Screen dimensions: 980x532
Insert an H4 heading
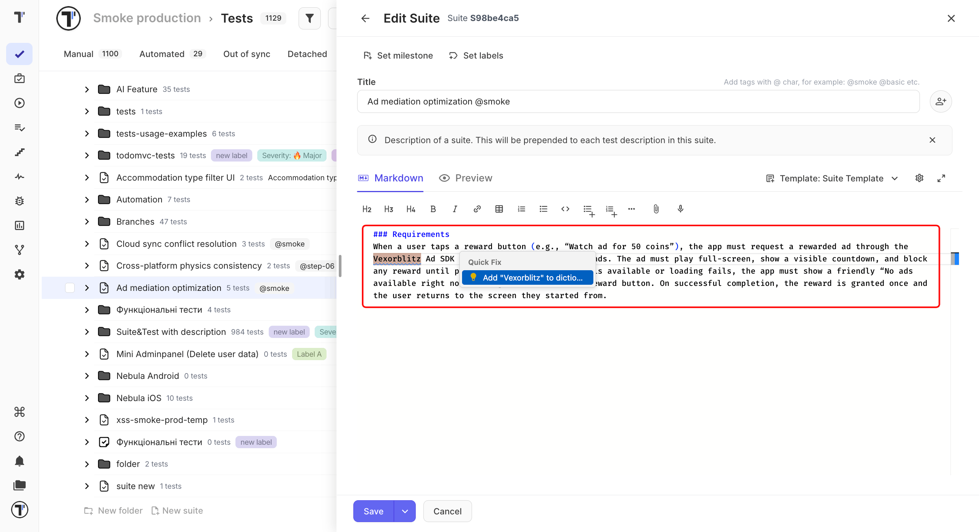[411, 209]
